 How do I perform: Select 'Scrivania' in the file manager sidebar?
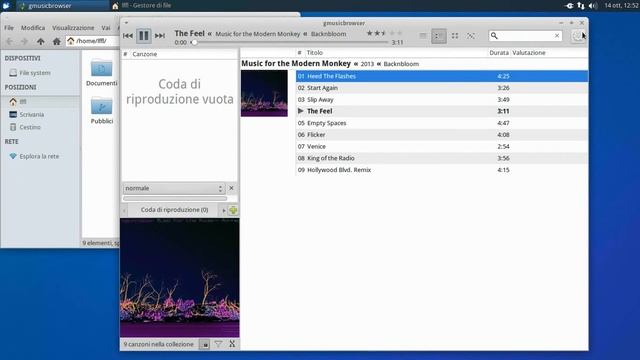point(31,114)
